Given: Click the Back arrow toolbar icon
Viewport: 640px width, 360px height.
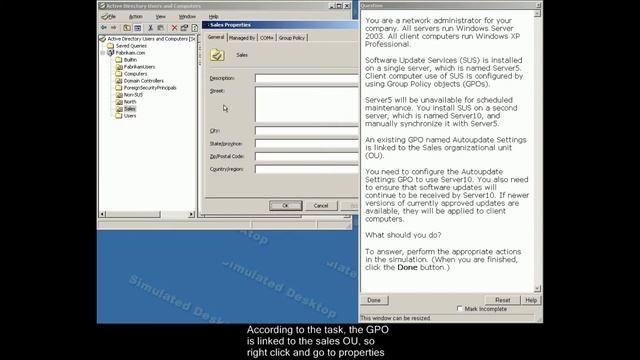Looking at the screenshot, I should pyautogui.click(x=104, y=28).
